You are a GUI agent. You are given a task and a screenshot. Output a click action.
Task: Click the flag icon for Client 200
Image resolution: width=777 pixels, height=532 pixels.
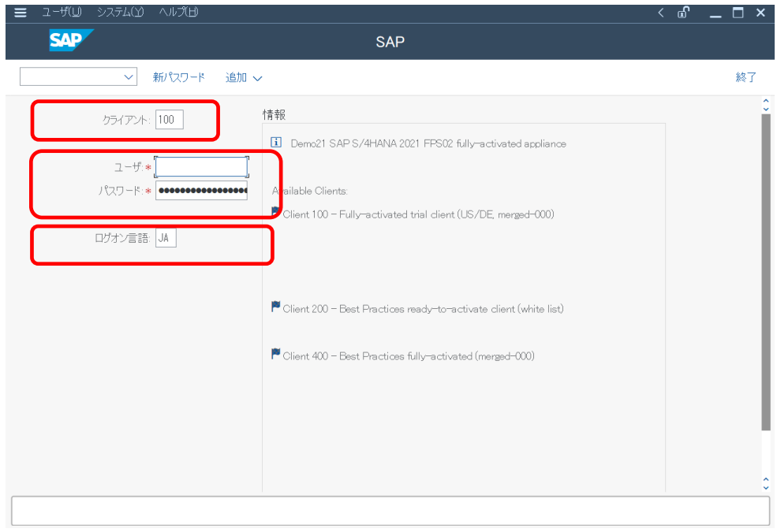276,307
